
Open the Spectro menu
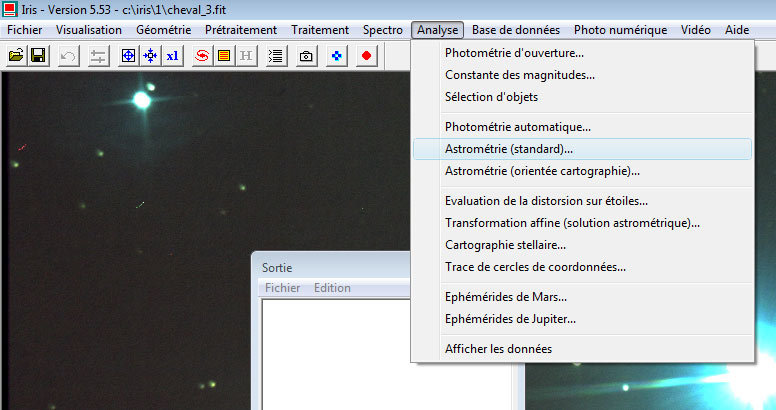(x=383, y=30)
